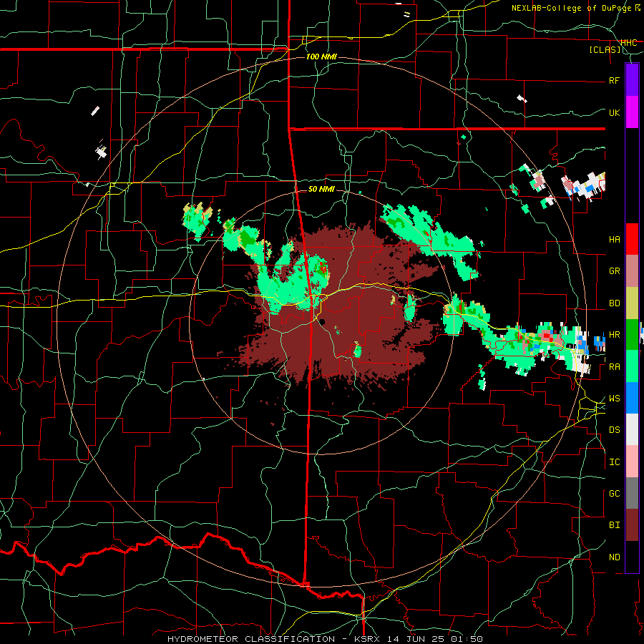Click the RF legend label
The height and width of the screenshot is (644, 644).
[615, 80]
